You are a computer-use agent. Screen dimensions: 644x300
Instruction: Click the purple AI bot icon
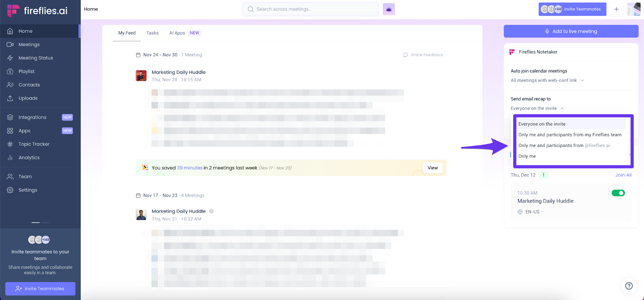(x=389, y=9)
